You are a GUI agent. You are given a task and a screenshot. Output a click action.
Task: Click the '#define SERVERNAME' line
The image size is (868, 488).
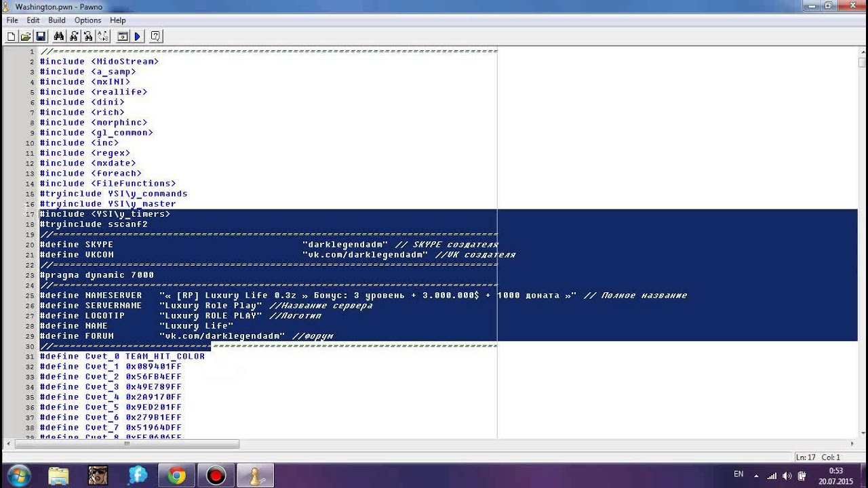point(206,306)
